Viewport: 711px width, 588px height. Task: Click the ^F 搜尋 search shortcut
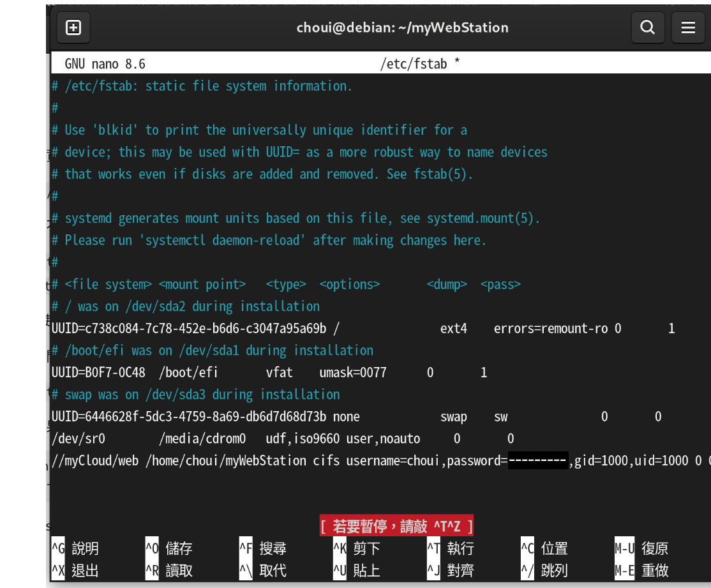[x=264, y=548]
